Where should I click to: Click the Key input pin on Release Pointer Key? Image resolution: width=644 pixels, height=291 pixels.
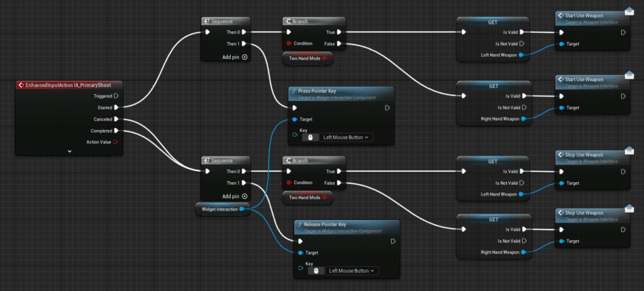pos(301,268)
